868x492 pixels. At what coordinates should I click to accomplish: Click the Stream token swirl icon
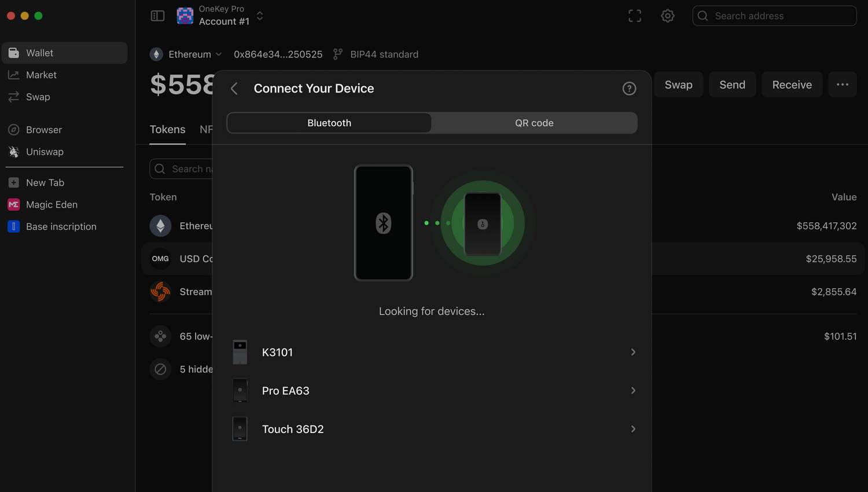[x=160, y=292]
